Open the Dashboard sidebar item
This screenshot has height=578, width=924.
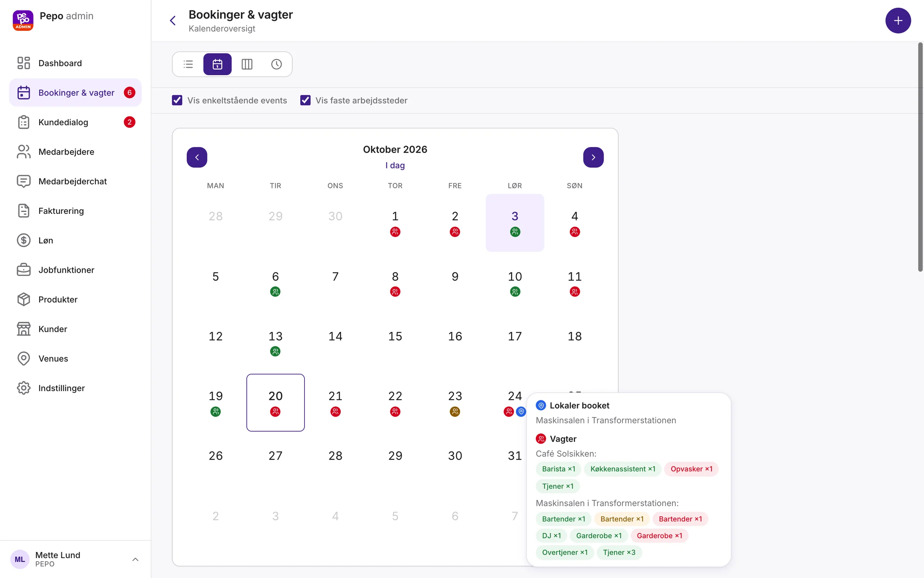pos(75,63)
